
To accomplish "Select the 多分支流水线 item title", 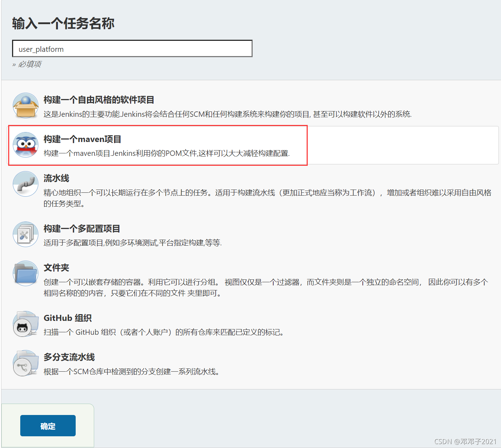I will point(69,357).
